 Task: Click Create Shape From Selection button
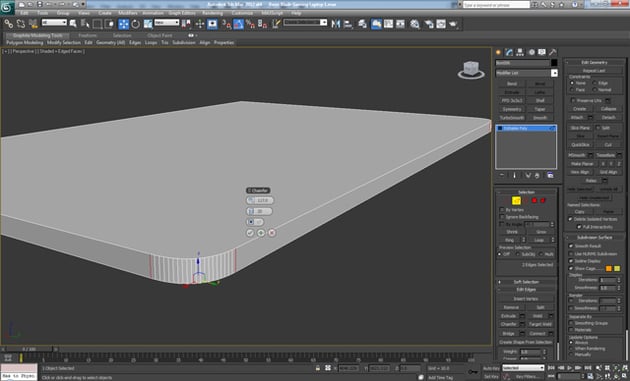click(x=526, y=342)
